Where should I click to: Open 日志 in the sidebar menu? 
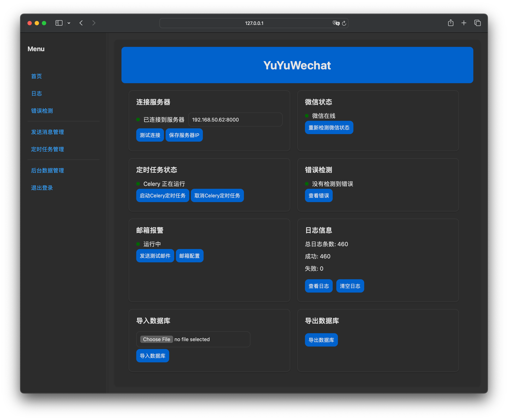36,94
